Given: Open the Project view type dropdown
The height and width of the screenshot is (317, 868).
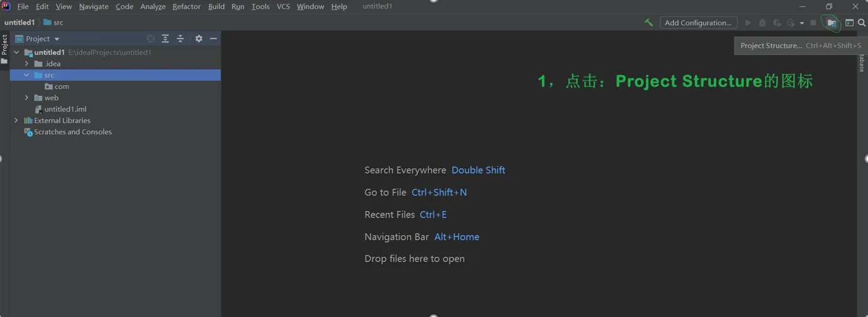Looking at the screenshot, I should [x=57, y=39].
